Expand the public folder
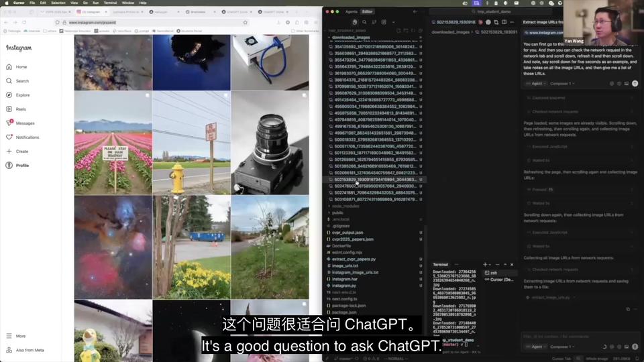 (337, 213)
